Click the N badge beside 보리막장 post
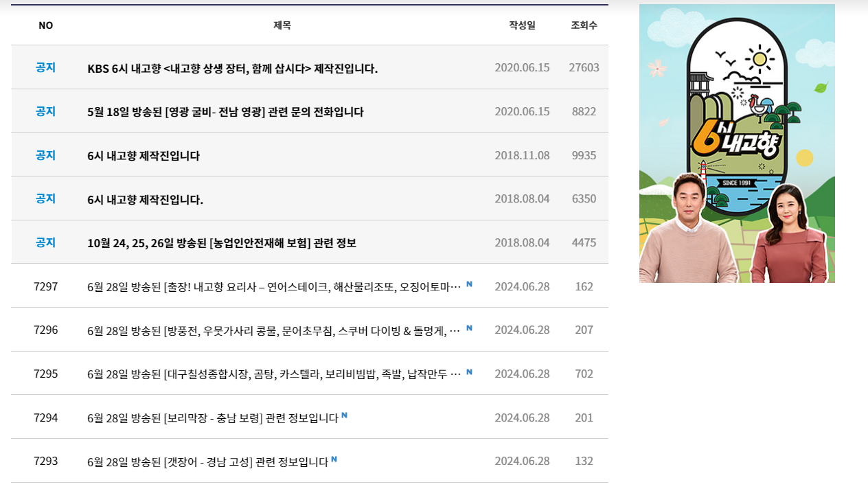868x491 pixels. pyautogui.click(x=344, y=415)
